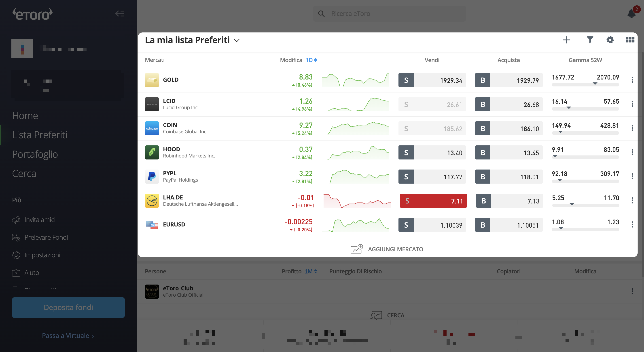The image size is (644, 352).
Task: Click AGGIUNGI MERCATO
Action: (387, 249)
